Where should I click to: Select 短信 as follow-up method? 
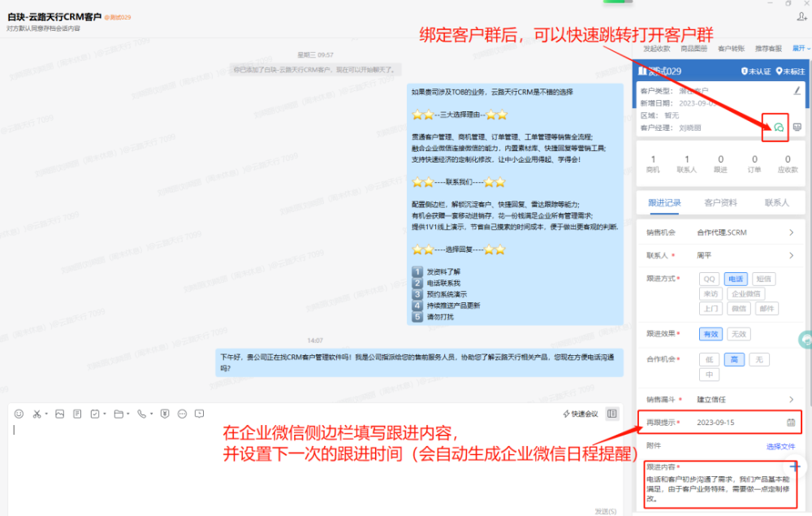tap(763, 279)
